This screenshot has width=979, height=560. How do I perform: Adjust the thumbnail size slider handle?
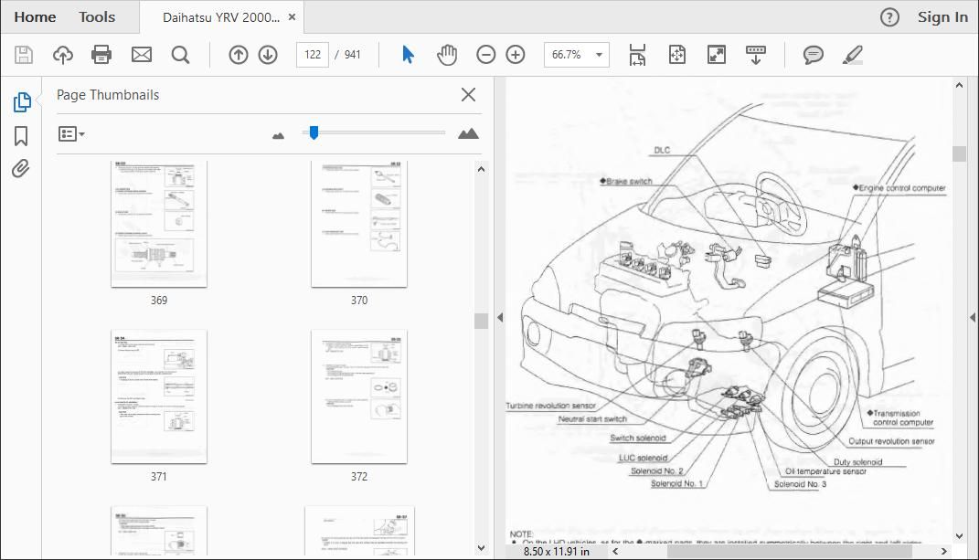(x=314, y=132)
